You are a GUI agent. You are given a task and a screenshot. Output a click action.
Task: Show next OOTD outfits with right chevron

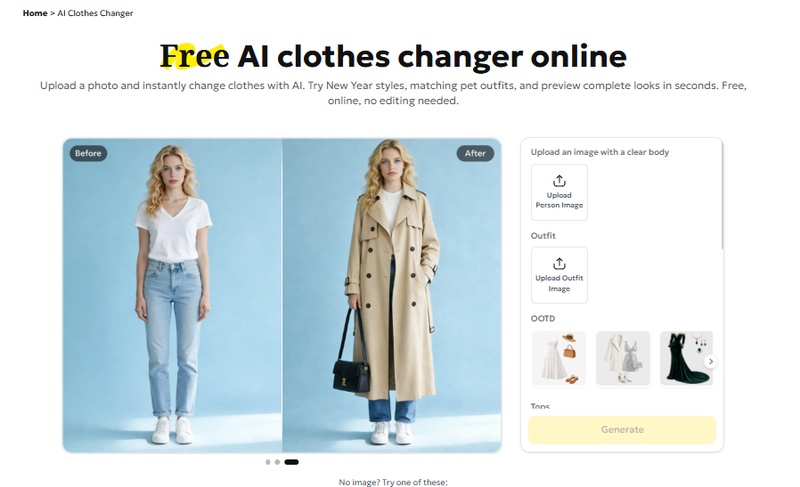(x=711, y=361)
